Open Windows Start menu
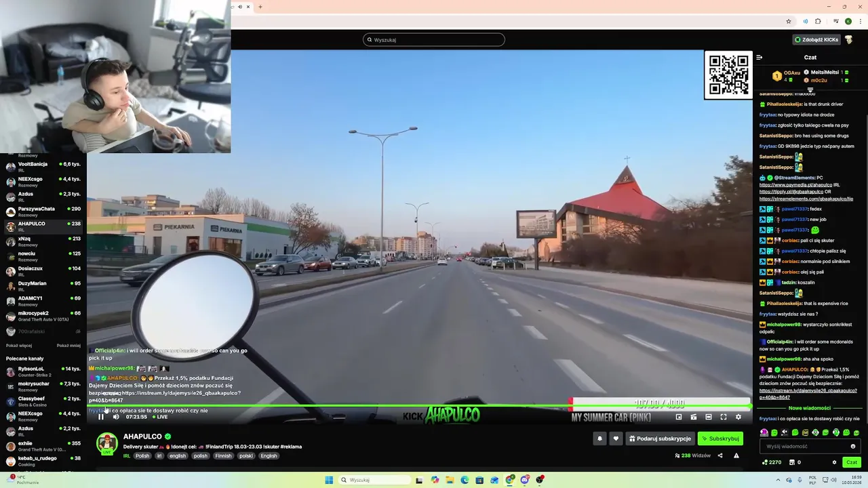The width and height of the screenshot is (868, 488). click(x=329, y=480)
